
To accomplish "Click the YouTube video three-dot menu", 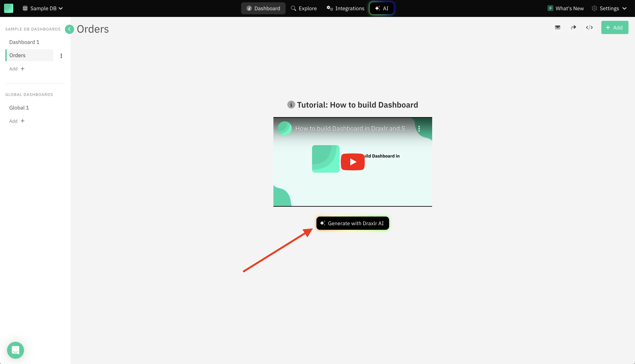I will click(419, 129).
